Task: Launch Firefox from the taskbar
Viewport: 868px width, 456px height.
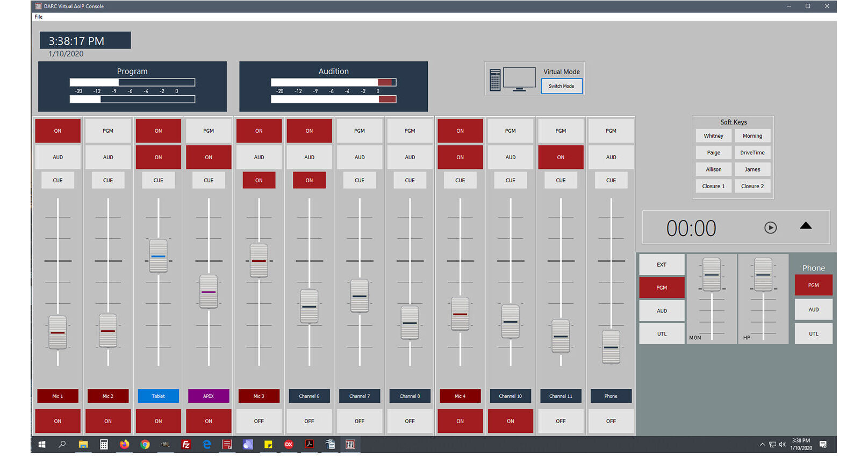Action: 124,444
